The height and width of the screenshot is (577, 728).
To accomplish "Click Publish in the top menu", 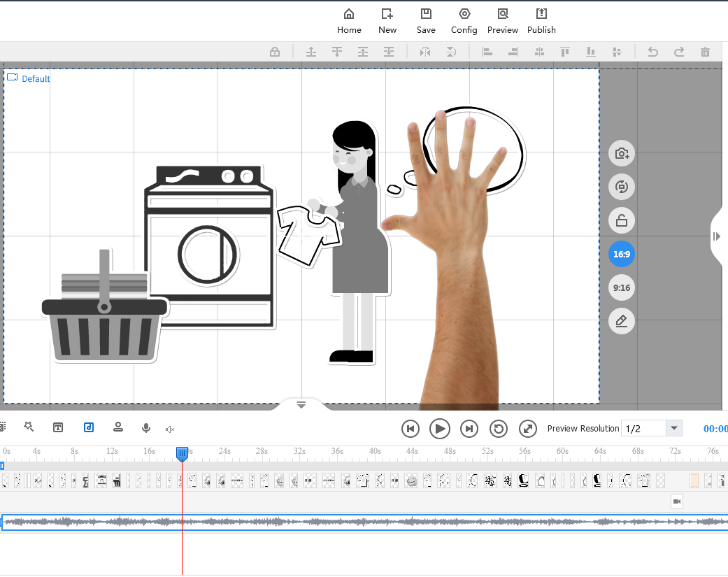I will pyautogui.click(x=541, y=21).
